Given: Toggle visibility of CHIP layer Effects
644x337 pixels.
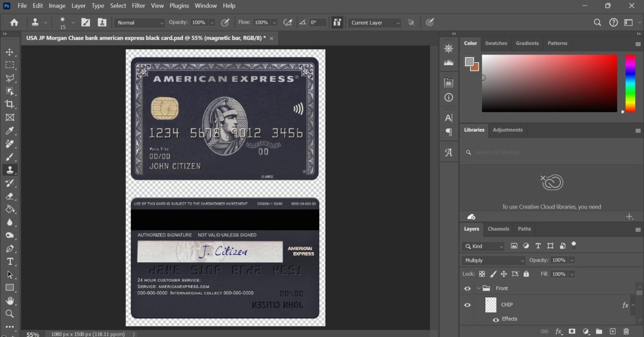Looking at the screenshot, I should click(x=496, y=320).
